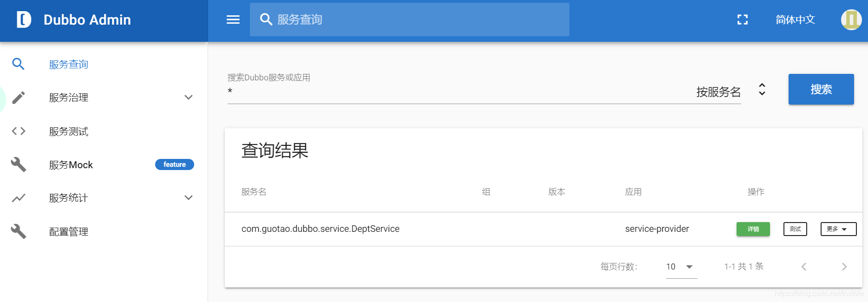Click the 操作 column header
Viewport: 868px width, 302px height.
[x=756, y=192]
